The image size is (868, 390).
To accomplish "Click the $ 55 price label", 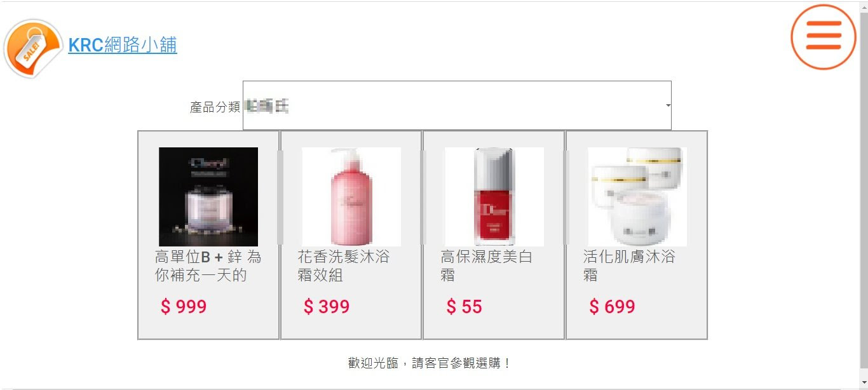I will coord(464,307).
